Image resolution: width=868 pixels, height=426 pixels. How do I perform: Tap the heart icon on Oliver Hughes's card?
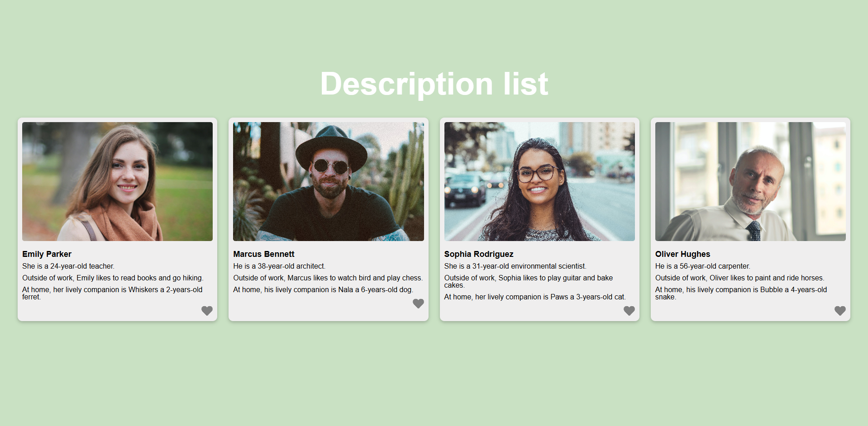840,311
